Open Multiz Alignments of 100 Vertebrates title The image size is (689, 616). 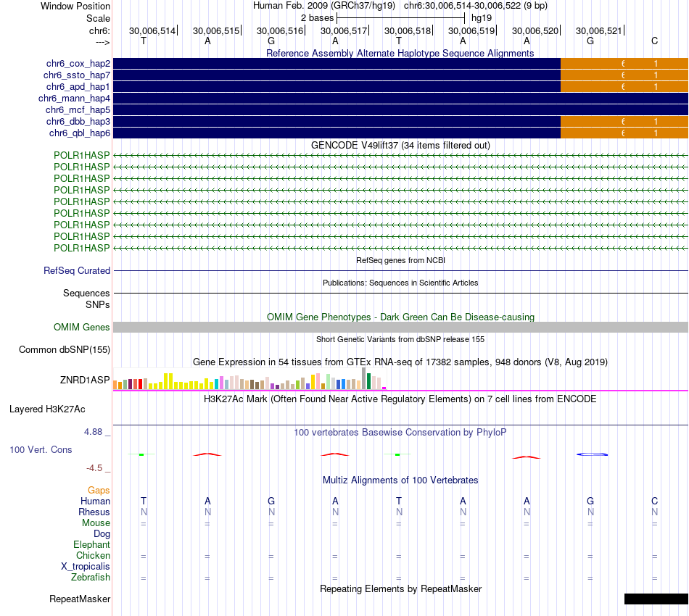400,480
